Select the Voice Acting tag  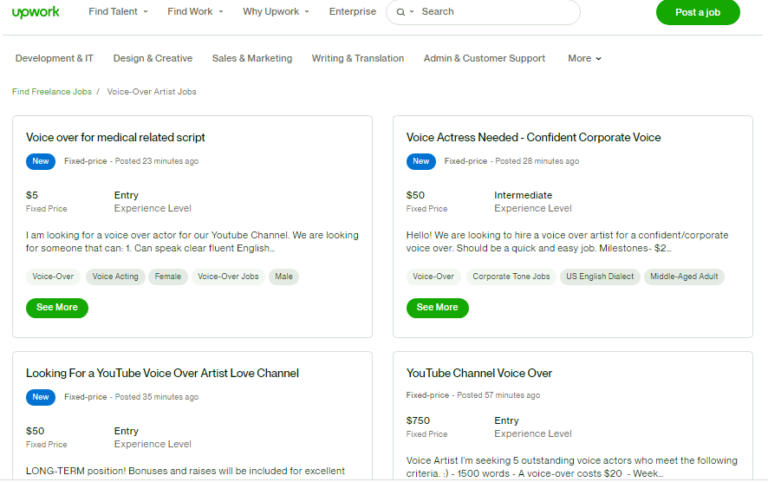point(116,277)
